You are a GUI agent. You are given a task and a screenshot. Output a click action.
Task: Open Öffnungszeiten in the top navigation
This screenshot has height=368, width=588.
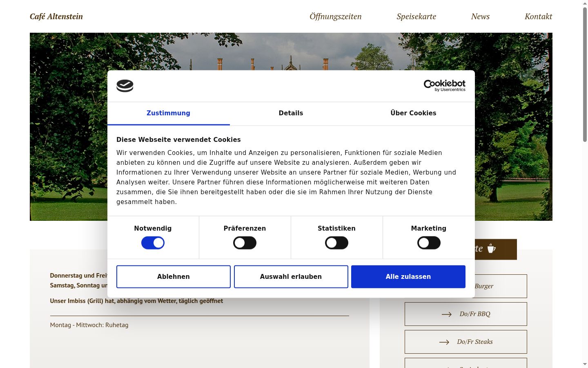[x=336, y=16]
